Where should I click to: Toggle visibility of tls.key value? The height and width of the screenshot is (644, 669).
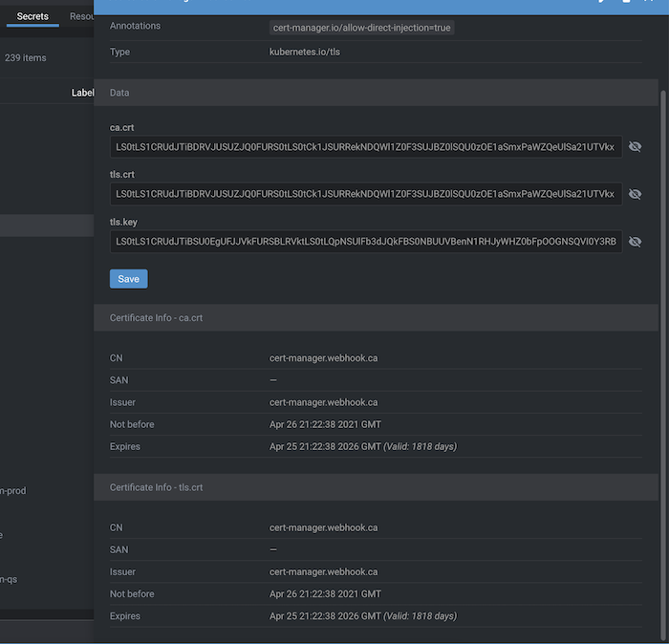[635, 242]
